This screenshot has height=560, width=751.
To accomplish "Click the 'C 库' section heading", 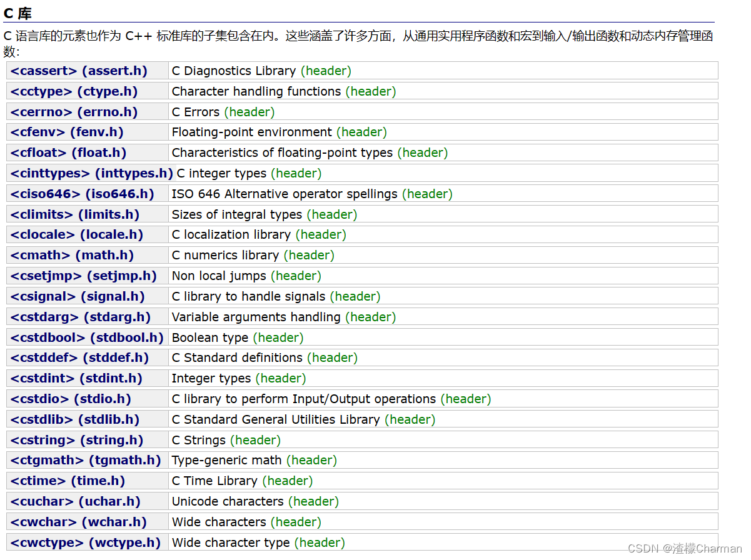I will [18, 13].
